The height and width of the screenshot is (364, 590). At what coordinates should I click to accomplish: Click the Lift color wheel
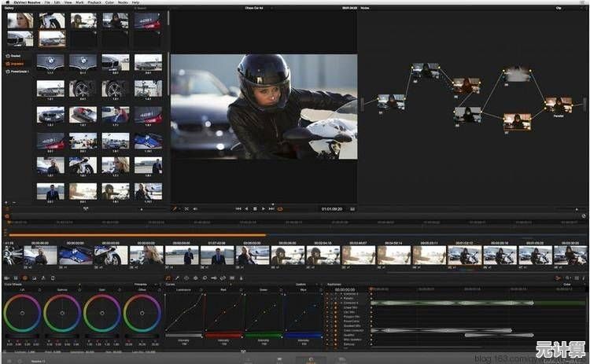pyautogui.click(x=21, y=313)
